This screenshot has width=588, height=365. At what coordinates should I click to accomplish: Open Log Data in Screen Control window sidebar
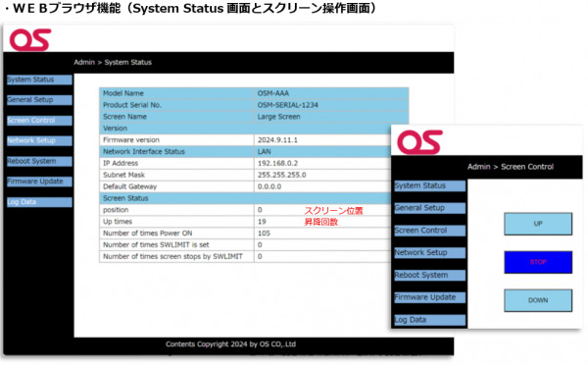coord(430,320)
